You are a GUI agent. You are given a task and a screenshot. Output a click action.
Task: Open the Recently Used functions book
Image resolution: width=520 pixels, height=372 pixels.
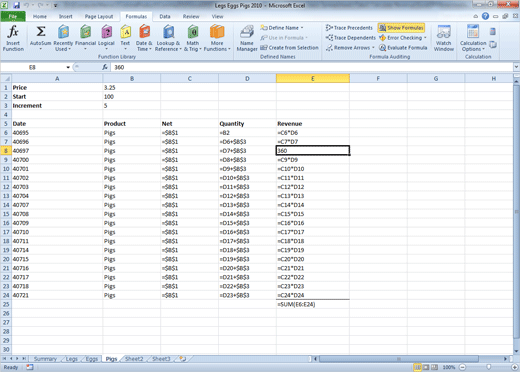(63, 32)
